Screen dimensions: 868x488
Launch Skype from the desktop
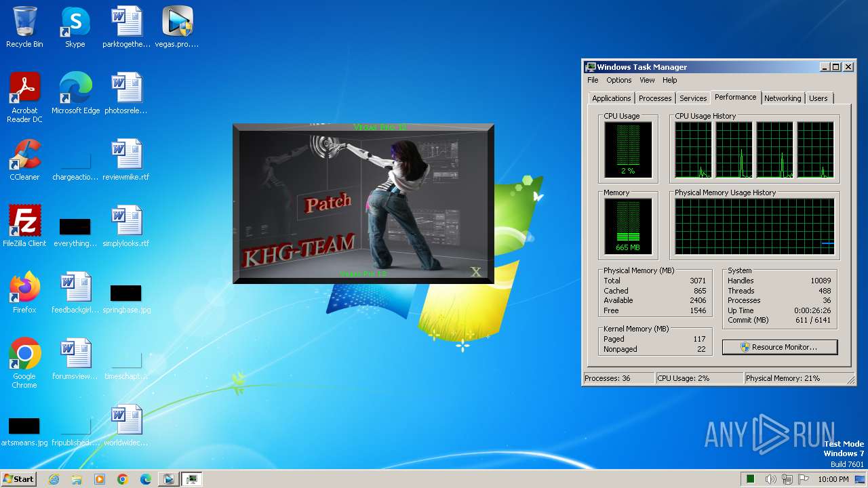pyautogui.click(x=75, y=27)
